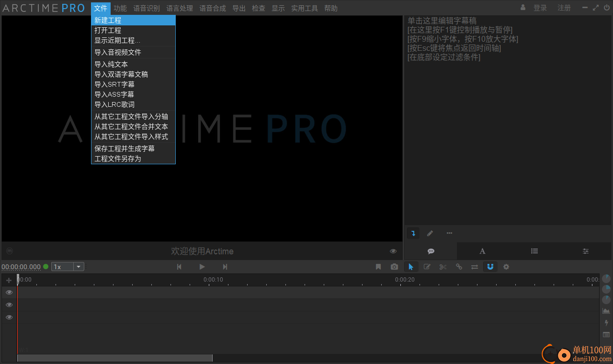Choose 新建工程 from the menu
Image resolution: width=613 pixels, height=364 pixels.
pos(133,20)
